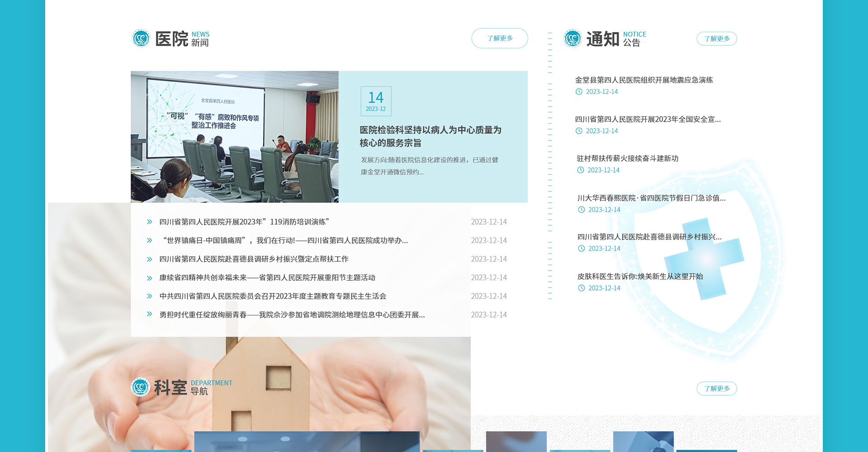Open notice 四川省第四人民医院开展2023年全国安全宣

point(647,119)
